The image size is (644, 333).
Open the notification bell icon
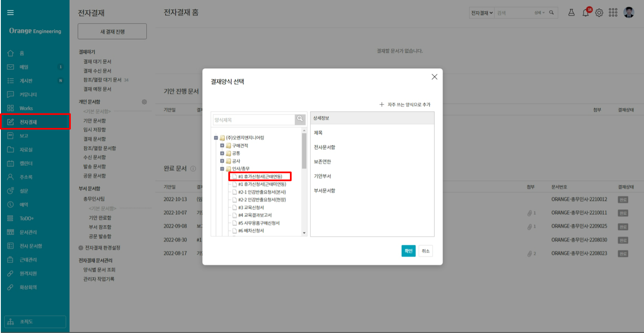click(x=585, y=13)
